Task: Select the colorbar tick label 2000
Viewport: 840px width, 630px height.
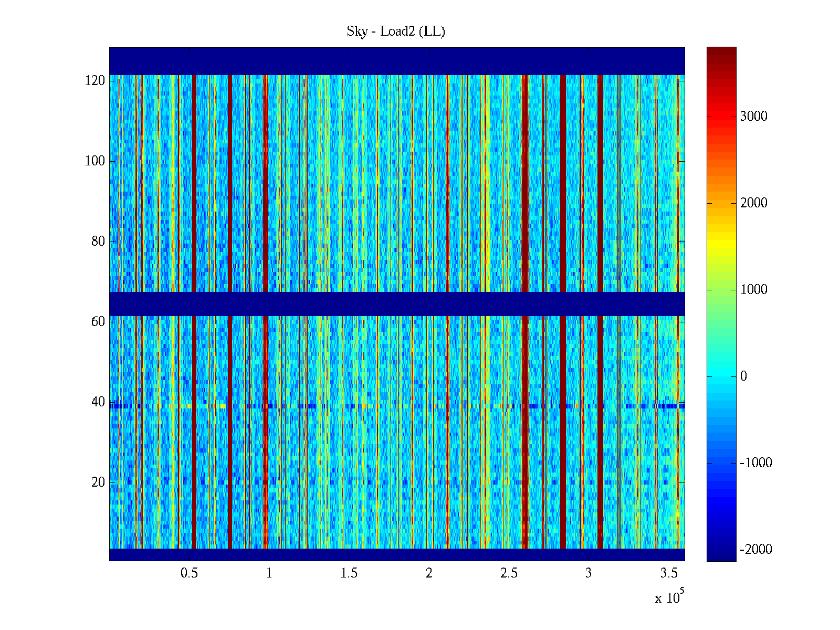Action: (753, 203)
